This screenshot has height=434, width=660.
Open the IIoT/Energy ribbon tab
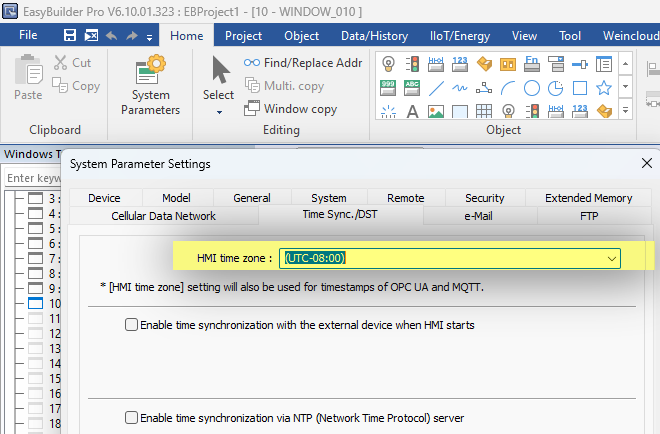(x=460, y=36)
